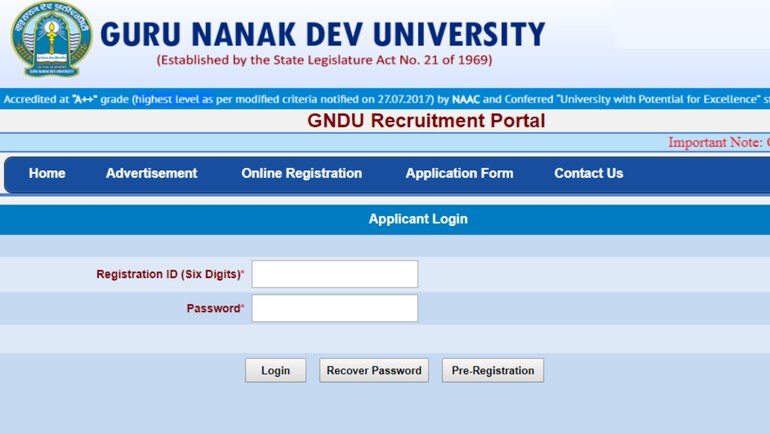Click the Important Note scrolling text

tap(717, 143)
